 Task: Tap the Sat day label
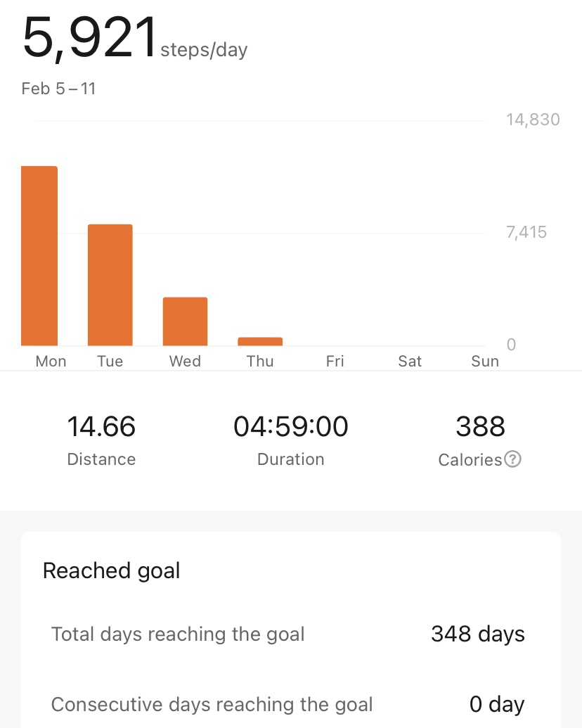[x=410, y=362]
